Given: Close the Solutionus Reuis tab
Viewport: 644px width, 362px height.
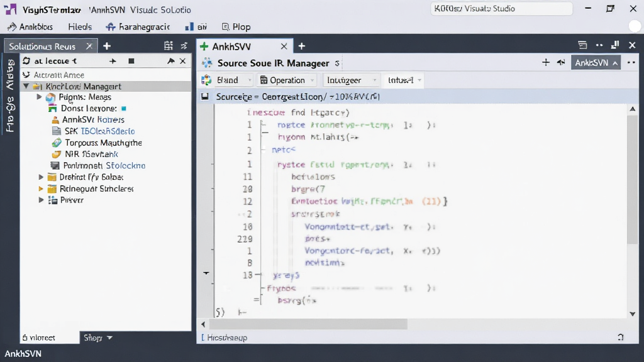Looking at the screenshot, I should [89, 46].
